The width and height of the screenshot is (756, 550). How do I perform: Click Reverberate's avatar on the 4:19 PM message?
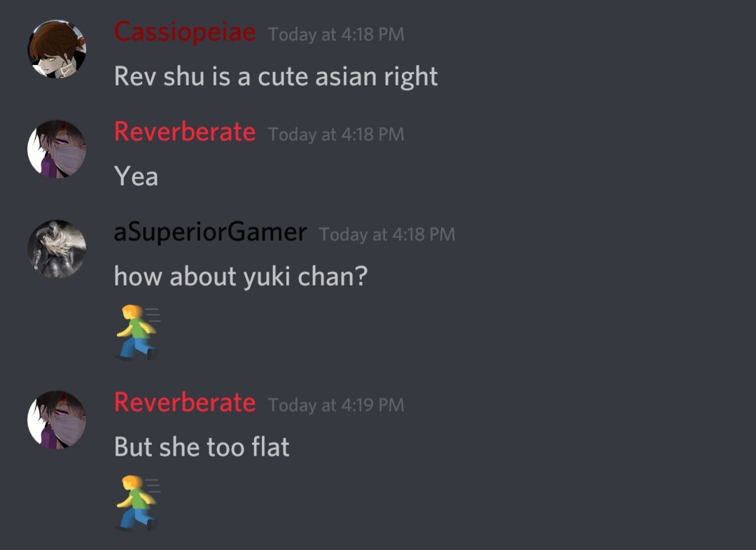[57, 419]
